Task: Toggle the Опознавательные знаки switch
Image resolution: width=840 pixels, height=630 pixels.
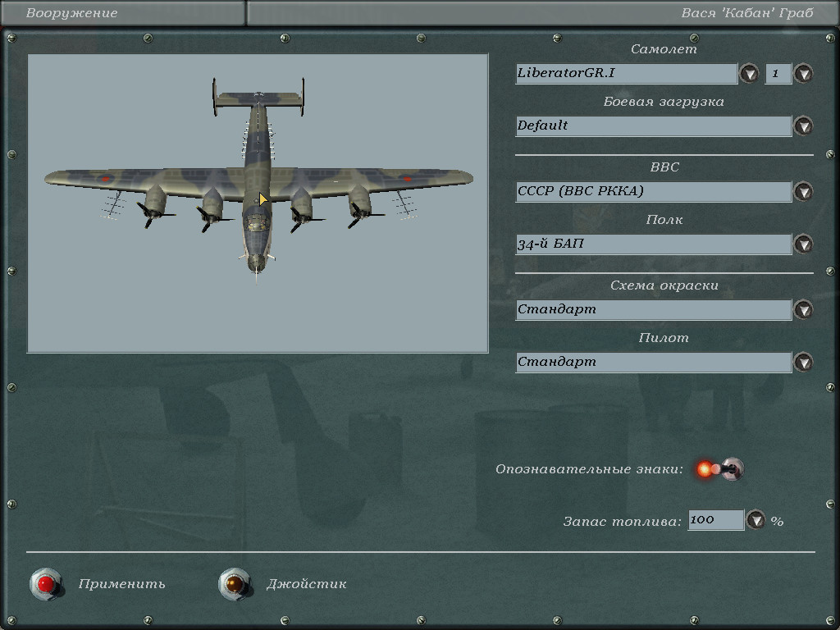Action: tap(721, 469)
